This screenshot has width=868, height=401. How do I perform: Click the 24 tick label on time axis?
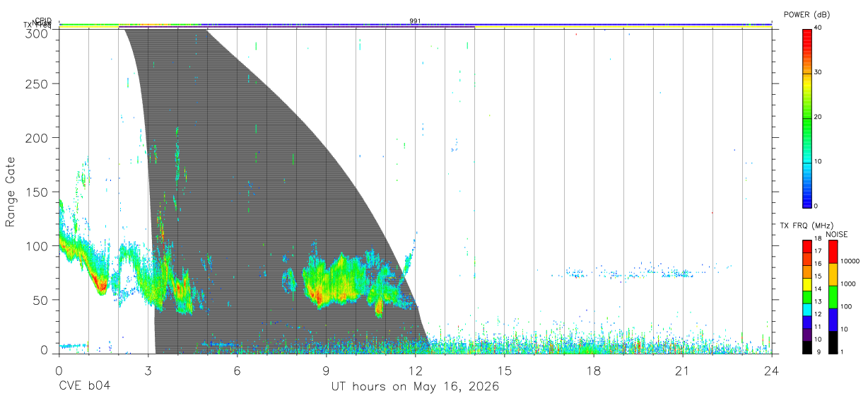point(771,370)
